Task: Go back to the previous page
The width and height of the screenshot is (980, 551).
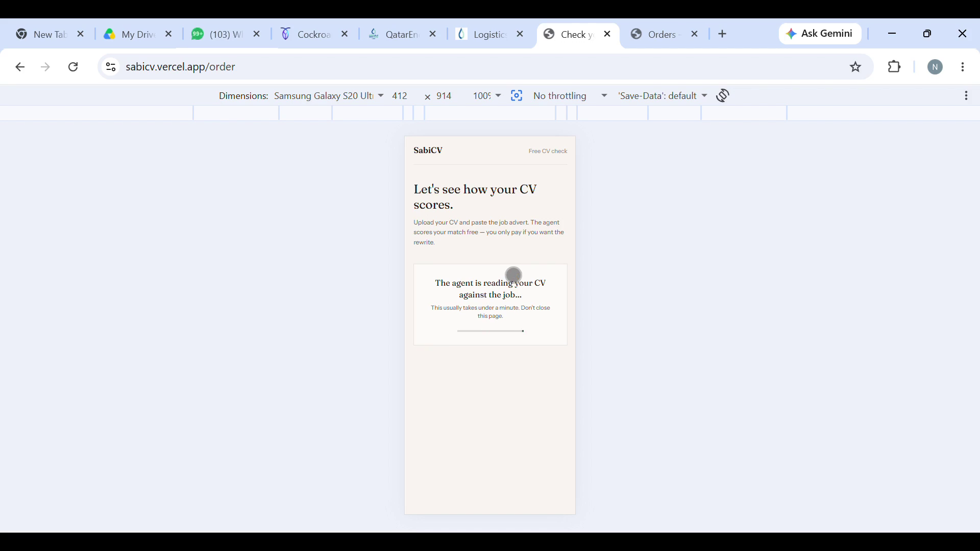Action: [x=20, y=67]
